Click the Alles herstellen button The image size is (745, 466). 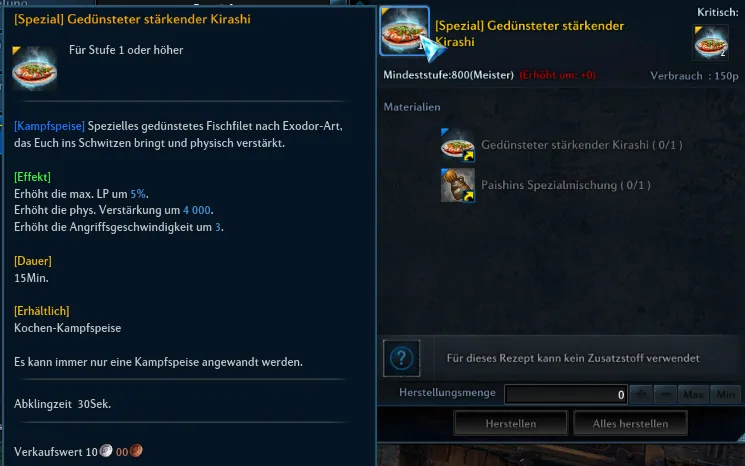(x=630, y=423)
